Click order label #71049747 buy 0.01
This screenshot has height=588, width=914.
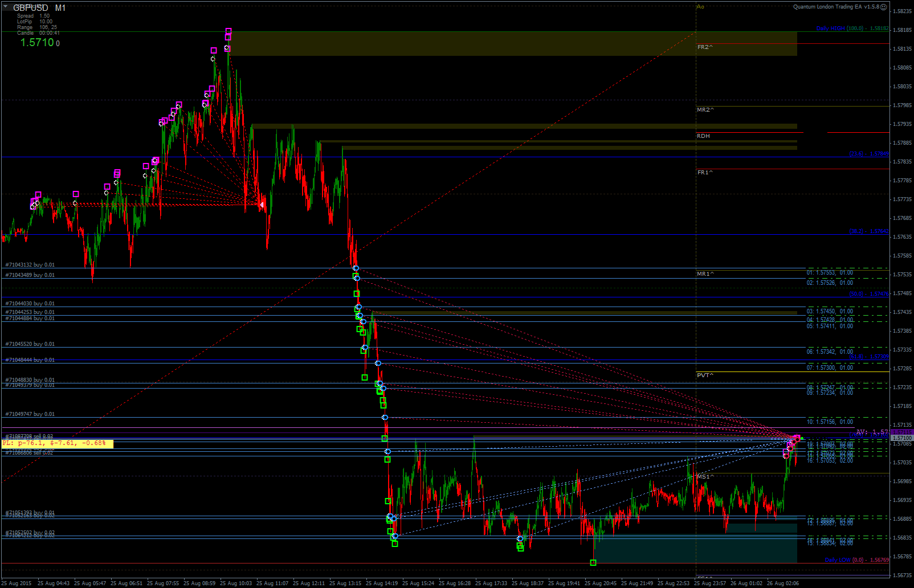coord(30,414)
